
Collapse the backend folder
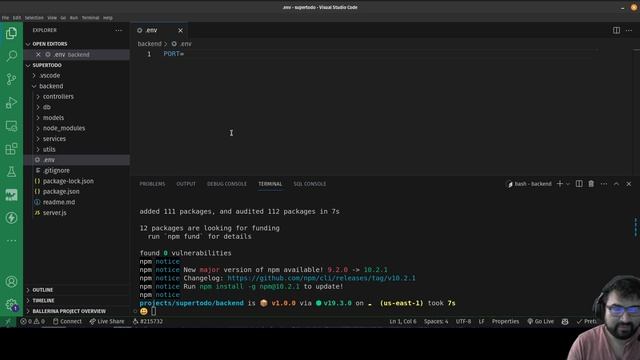51,86
